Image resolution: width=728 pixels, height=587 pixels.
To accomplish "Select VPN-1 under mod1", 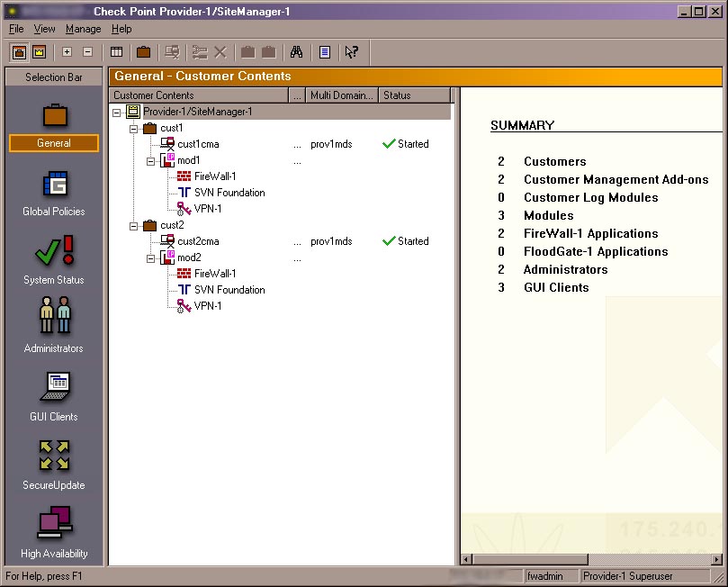I will click(x=208, y=209).
